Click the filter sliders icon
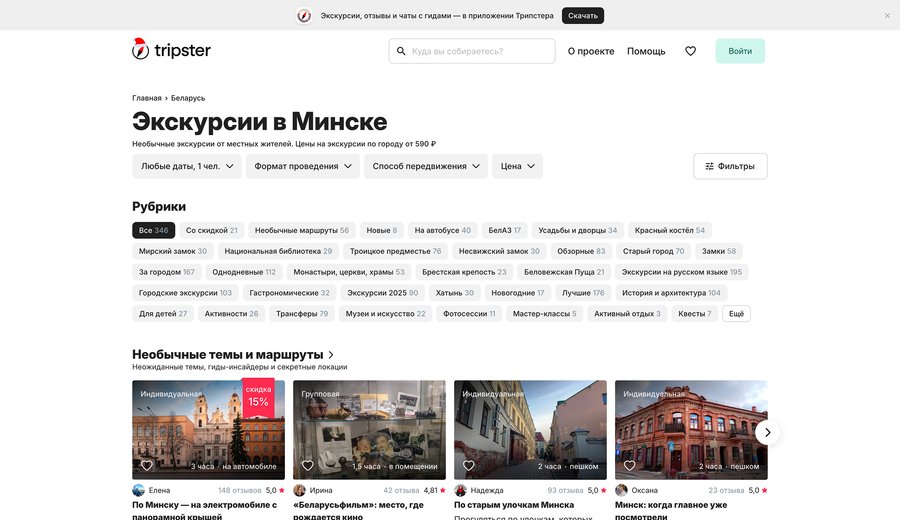 pyautogui.click(x=709, y=166)
